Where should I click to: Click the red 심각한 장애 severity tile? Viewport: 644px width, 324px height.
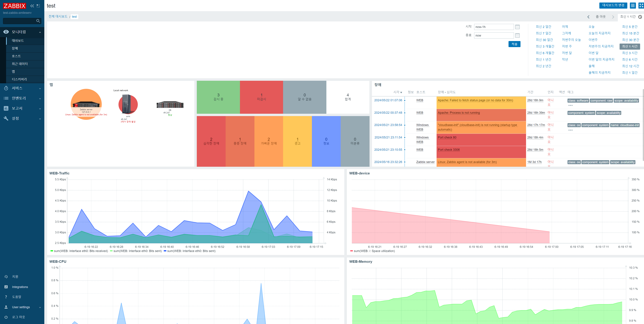click(211, 141)
